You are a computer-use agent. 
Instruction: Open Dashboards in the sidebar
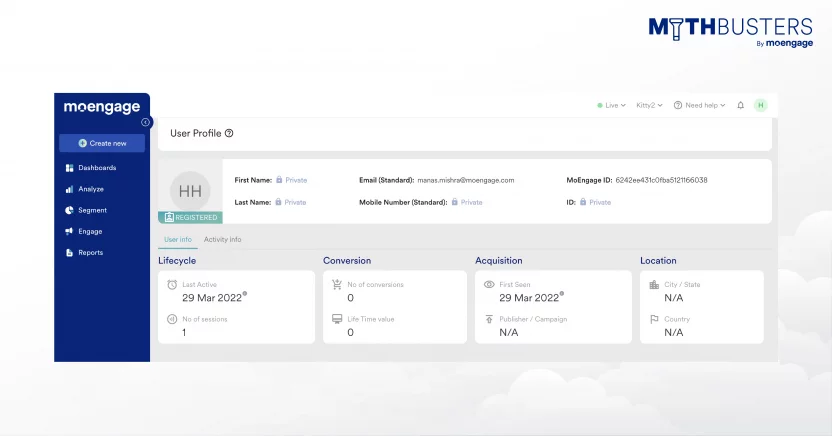[x=91, y=168]
